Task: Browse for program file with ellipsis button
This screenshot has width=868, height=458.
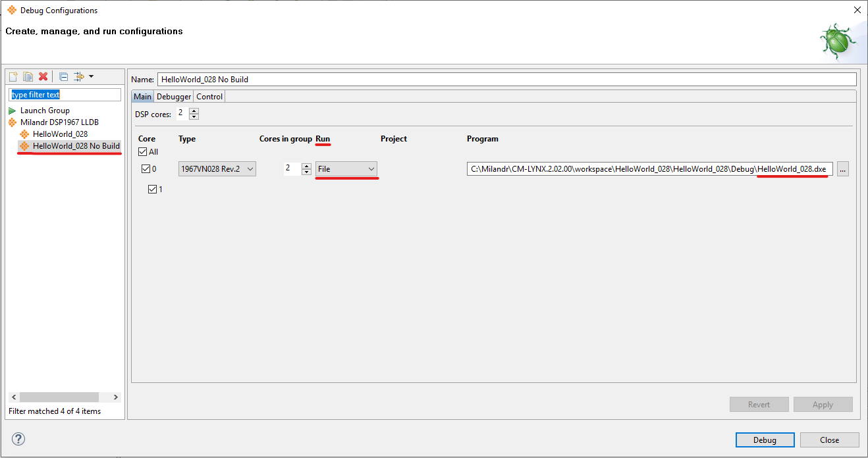Action: coord(843,169)
